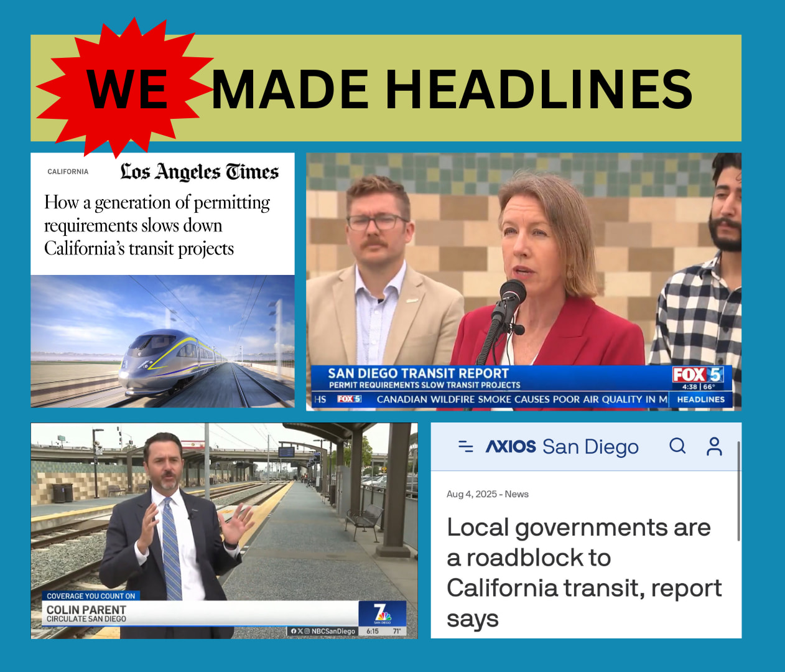Click the 'COLIN PARENT' name caption

point(86,610)
